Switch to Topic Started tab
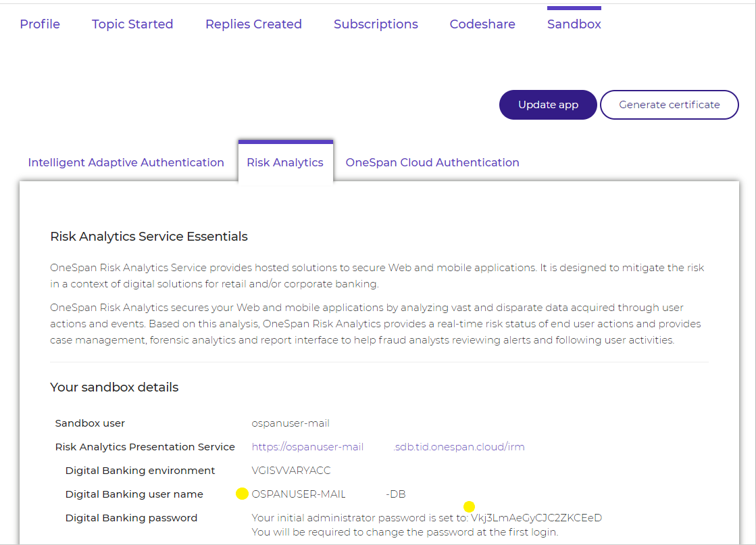 tap(132, 24)
